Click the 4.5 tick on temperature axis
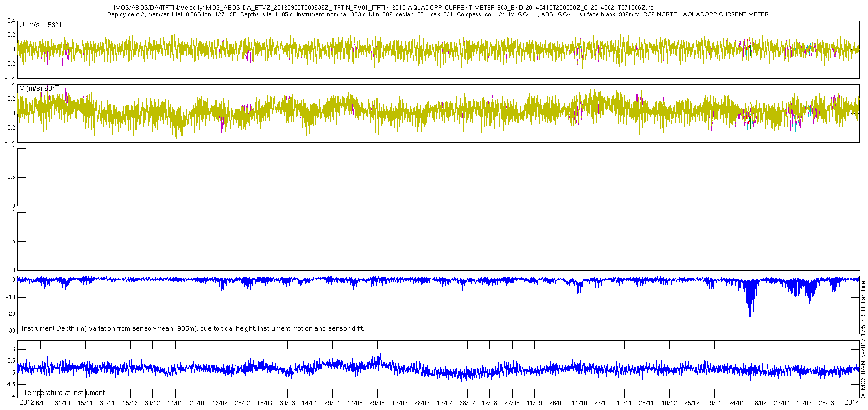868x410 pixels. (12, 384)
